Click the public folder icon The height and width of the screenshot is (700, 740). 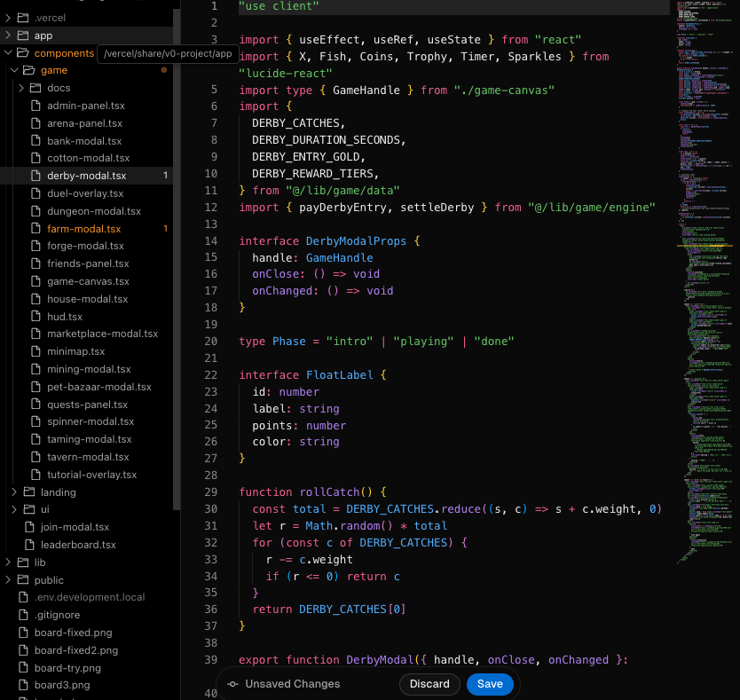23,579
